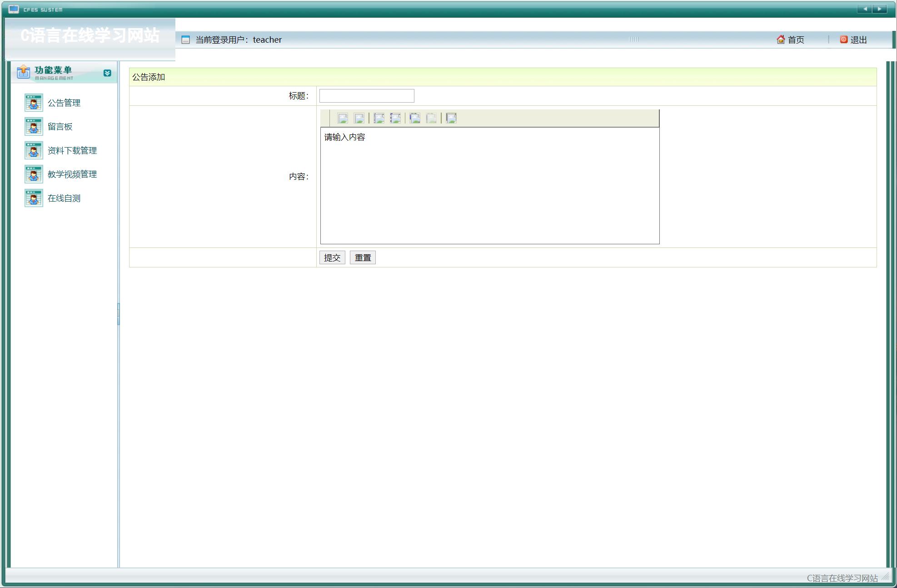The height and width of the screenshot is (588, 897).
Task: Open 公告管理 in the sidebar
Action: point(64,103)
